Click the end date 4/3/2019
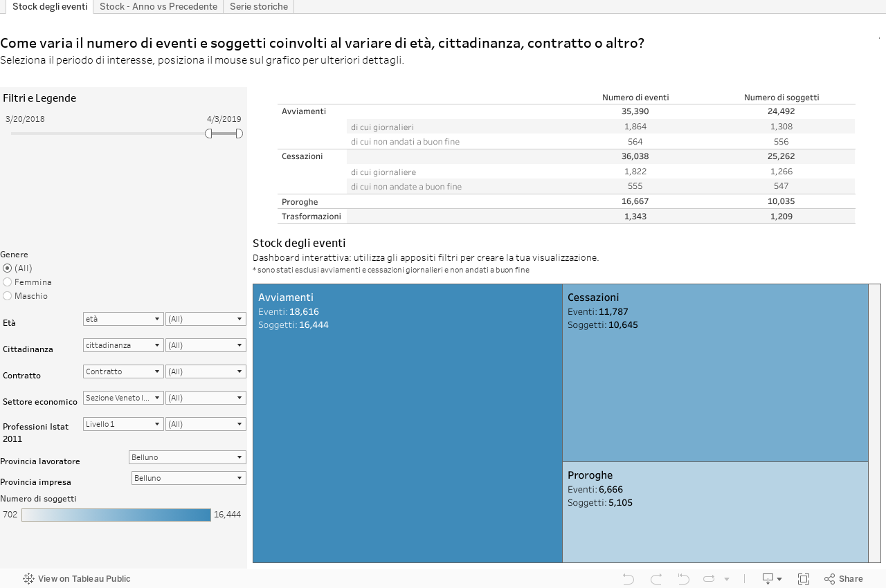 click(224, 119)
